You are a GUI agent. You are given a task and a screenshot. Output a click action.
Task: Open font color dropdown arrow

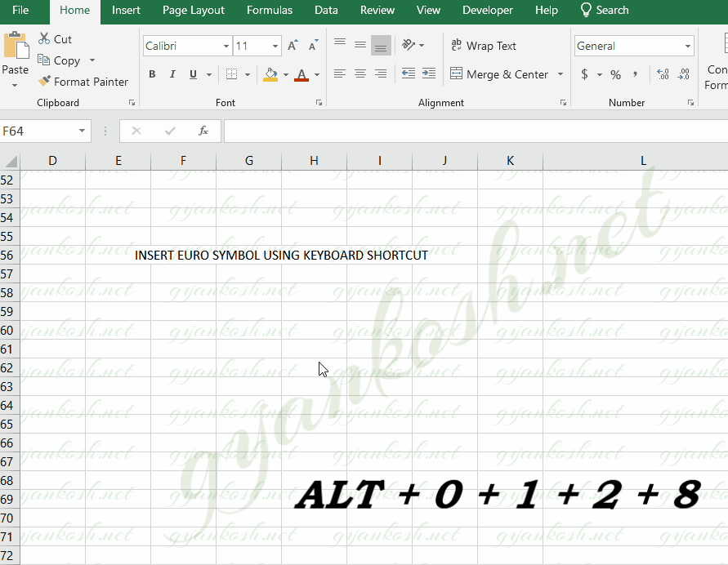pyautogui.click(x=317, y=74)
